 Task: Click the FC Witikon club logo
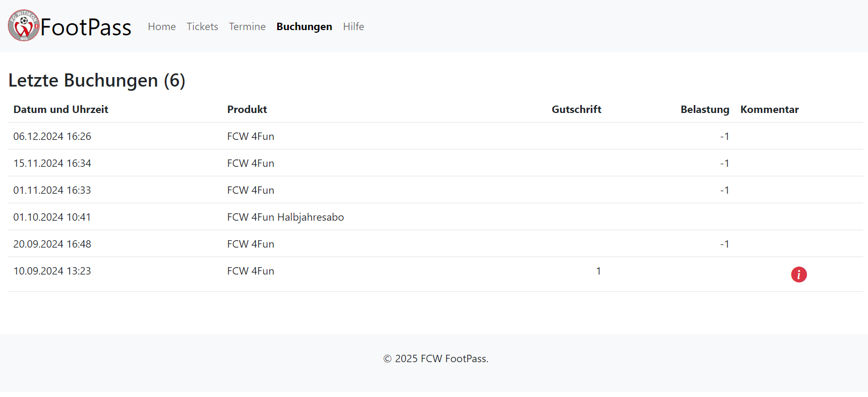click(23, 25)
